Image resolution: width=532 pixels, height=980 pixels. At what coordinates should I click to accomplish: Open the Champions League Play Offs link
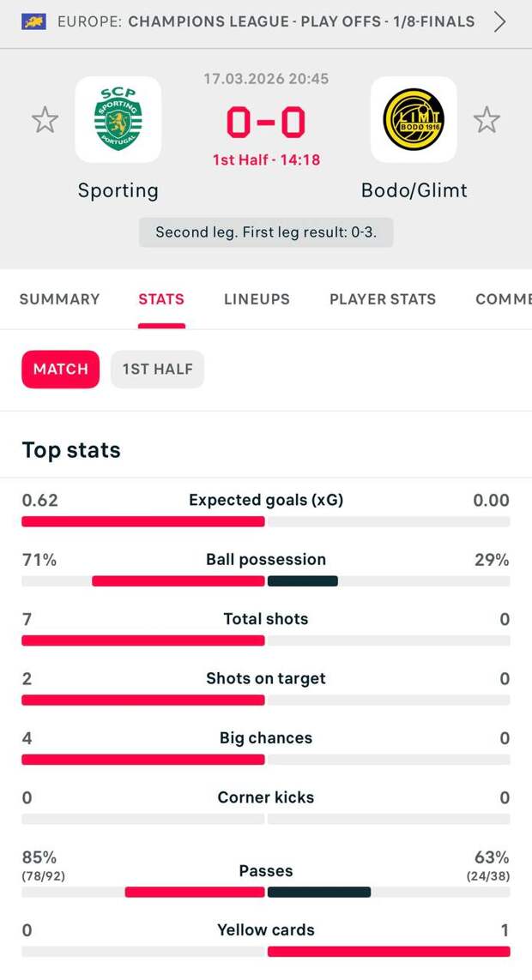click(x=300, y=21)
